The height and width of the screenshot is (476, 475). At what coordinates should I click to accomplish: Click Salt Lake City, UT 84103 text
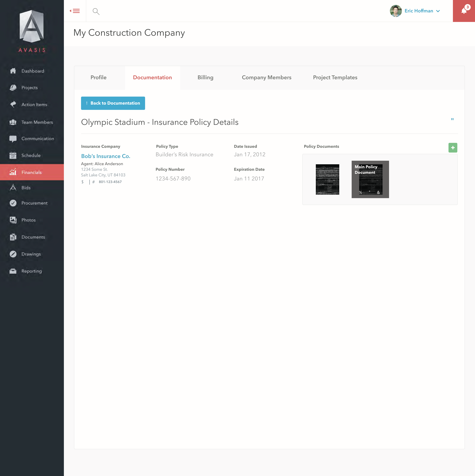(x=103, y=175)
